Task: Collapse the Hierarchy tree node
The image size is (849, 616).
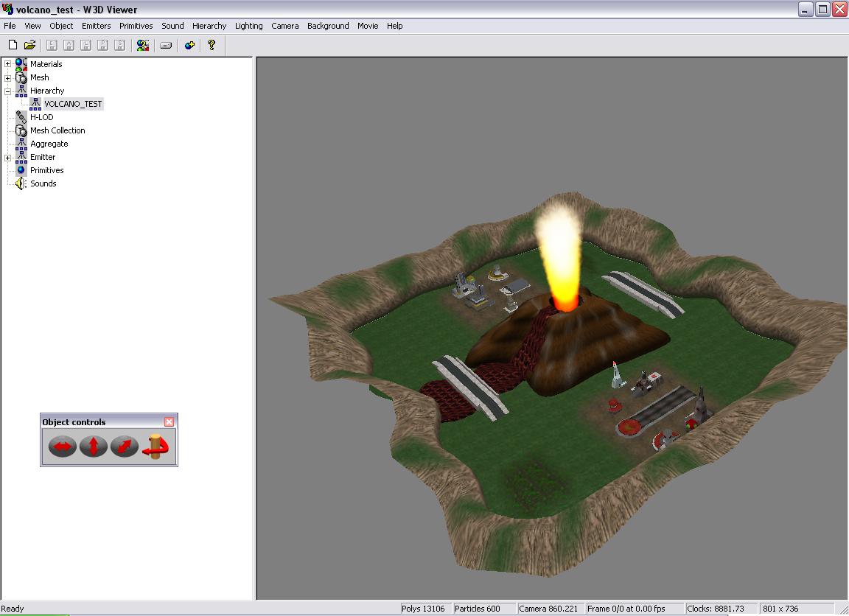Action: pyautogui.click(x=7, y=91)
